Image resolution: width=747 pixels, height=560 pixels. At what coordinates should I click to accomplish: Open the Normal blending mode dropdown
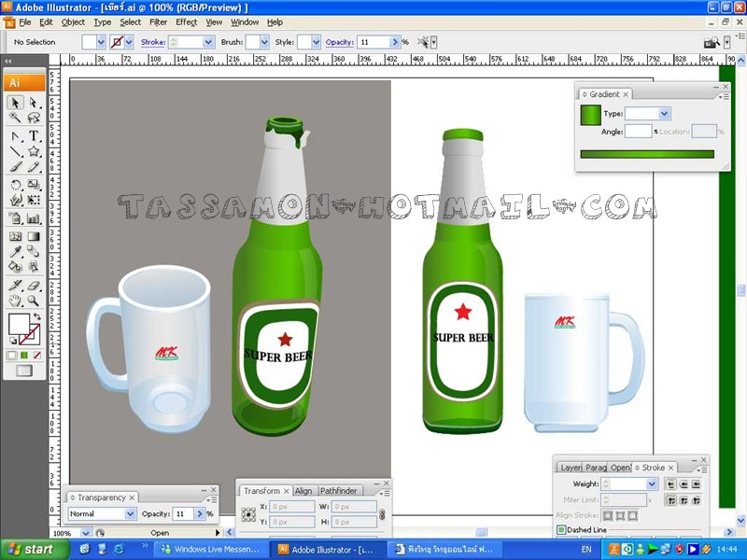130,514
